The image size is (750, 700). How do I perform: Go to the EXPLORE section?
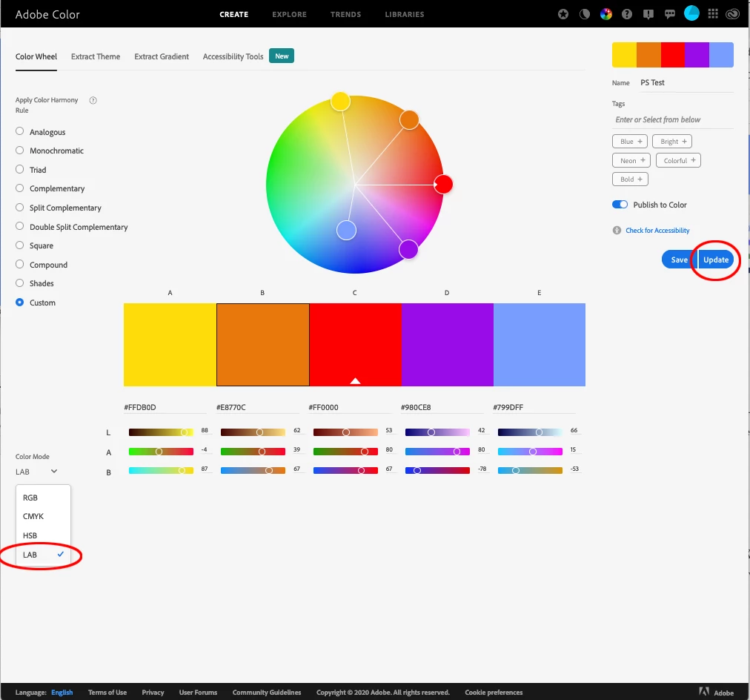289,14
